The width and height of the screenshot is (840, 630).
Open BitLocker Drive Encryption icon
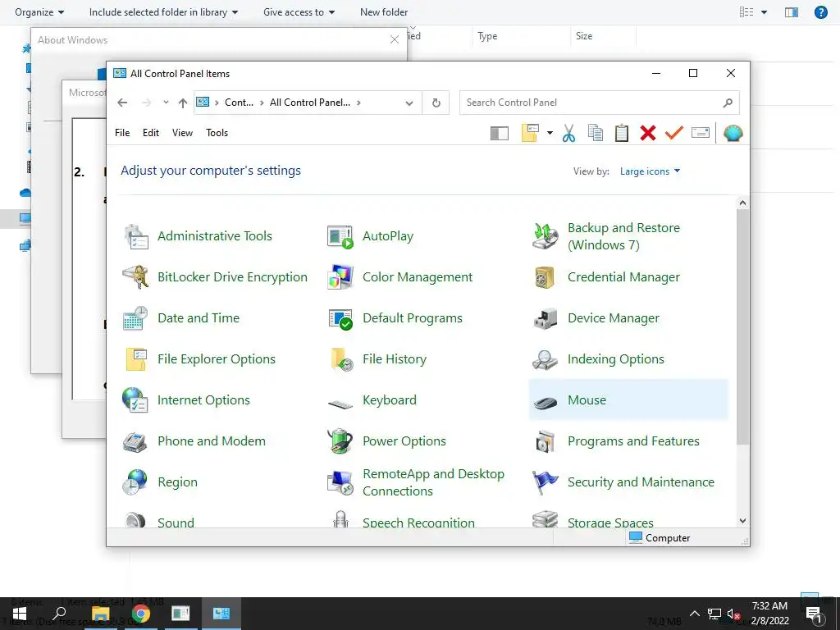click(135, 277)
